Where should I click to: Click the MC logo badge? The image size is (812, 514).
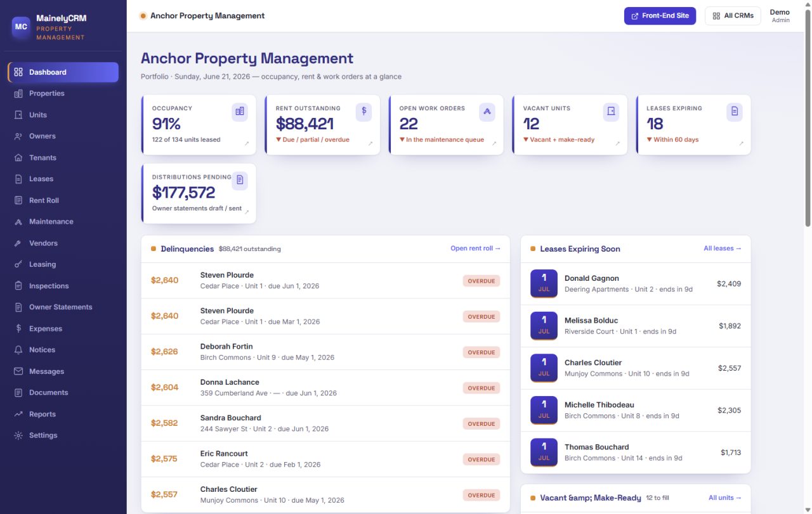21,27
